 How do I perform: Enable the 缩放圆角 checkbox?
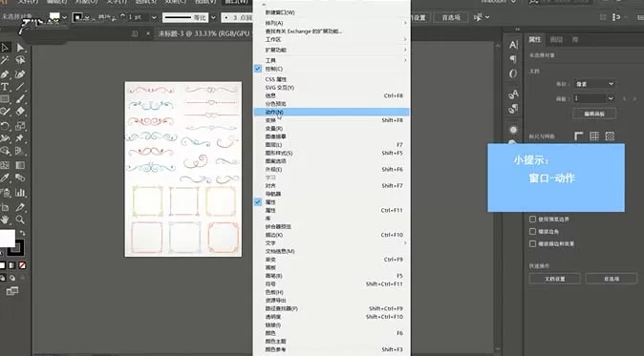533,231
